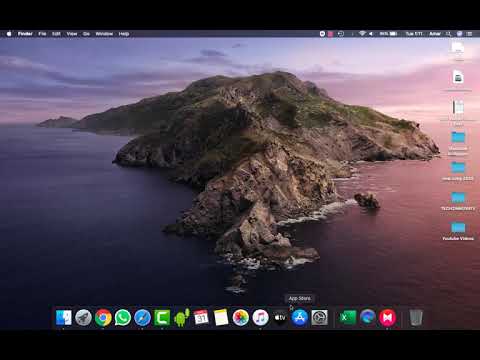
Task: Open Launchpad rocket icon in Dock
Action: click(x=83, y=317)
